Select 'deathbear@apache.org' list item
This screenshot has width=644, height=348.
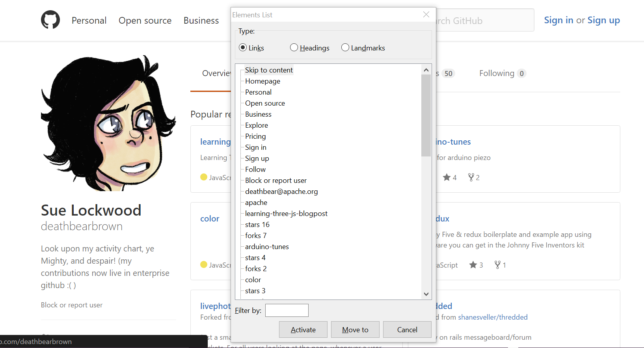(x=281, y=192)
